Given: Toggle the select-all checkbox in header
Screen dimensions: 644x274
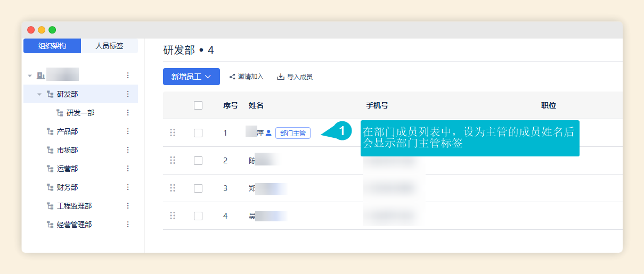Looking at the screenshot, I should coord(198,105).
